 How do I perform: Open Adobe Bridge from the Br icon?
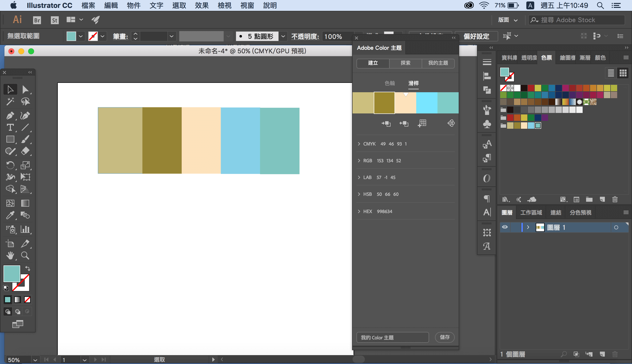pos(37,20)
